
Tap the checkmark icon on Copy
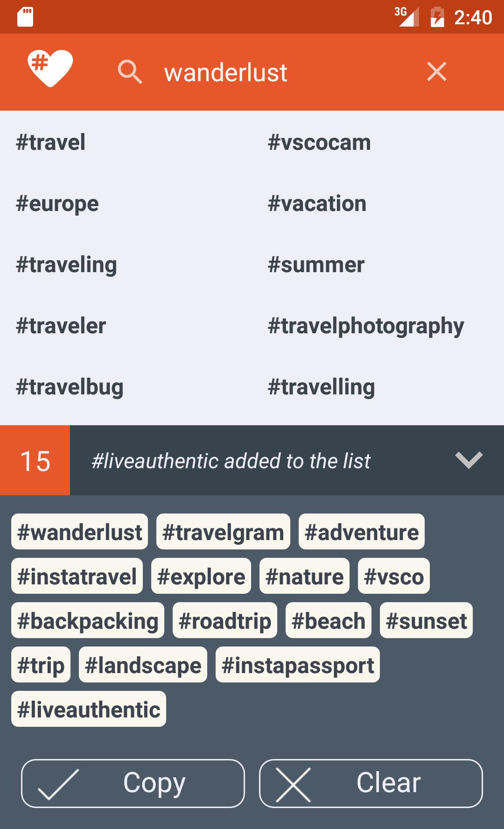[x=58, y=784]
